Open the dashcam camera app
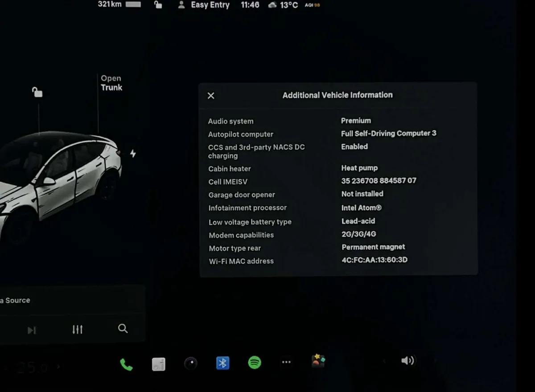Screen dimensions: 535x392 click(x=191, y=363)
